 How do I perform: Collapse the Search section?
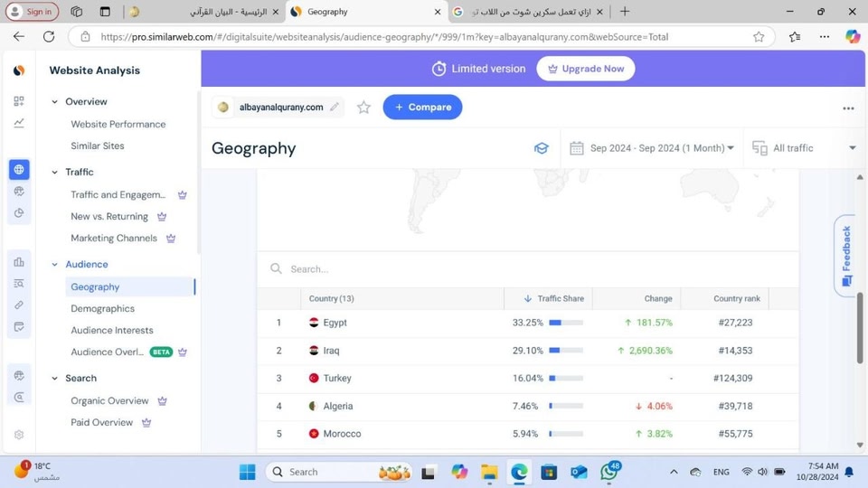point(55,379)
